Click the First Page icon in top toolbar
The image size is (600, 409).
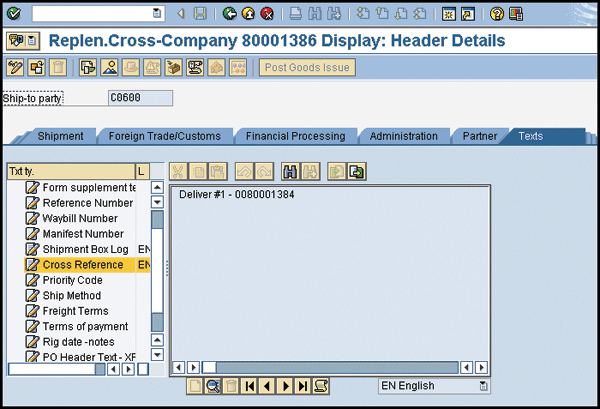point(363,14)
